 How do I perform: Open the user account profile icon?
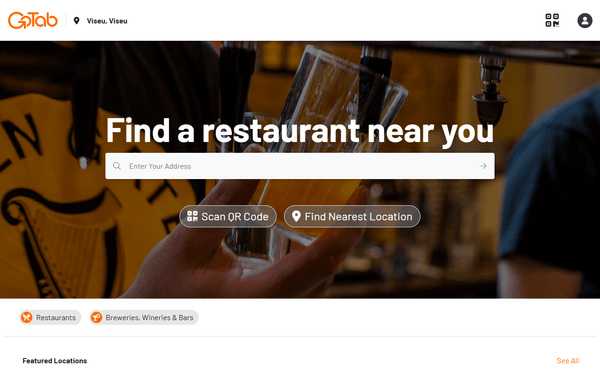pos(585,20)
